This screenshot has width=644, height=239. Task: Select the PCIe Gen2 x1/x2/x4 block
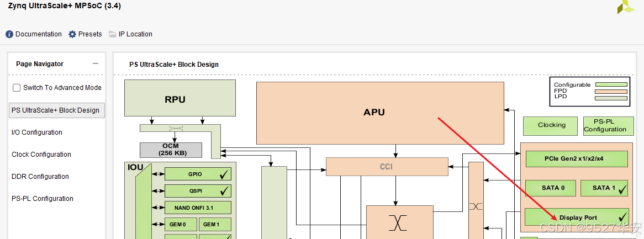[577, 158]
